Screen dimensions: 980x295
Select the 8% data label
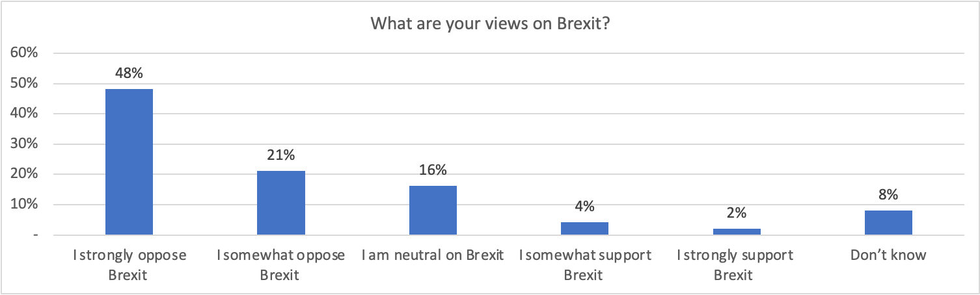pos(888,194)
